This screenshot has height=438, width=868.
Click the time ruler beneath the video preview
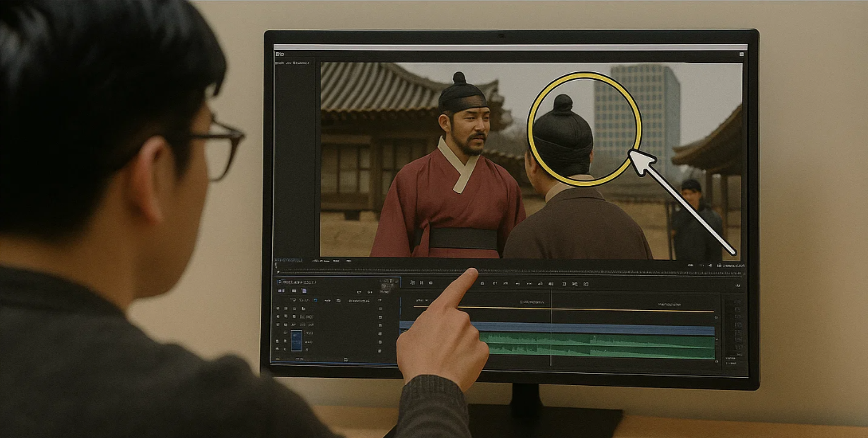511,272
